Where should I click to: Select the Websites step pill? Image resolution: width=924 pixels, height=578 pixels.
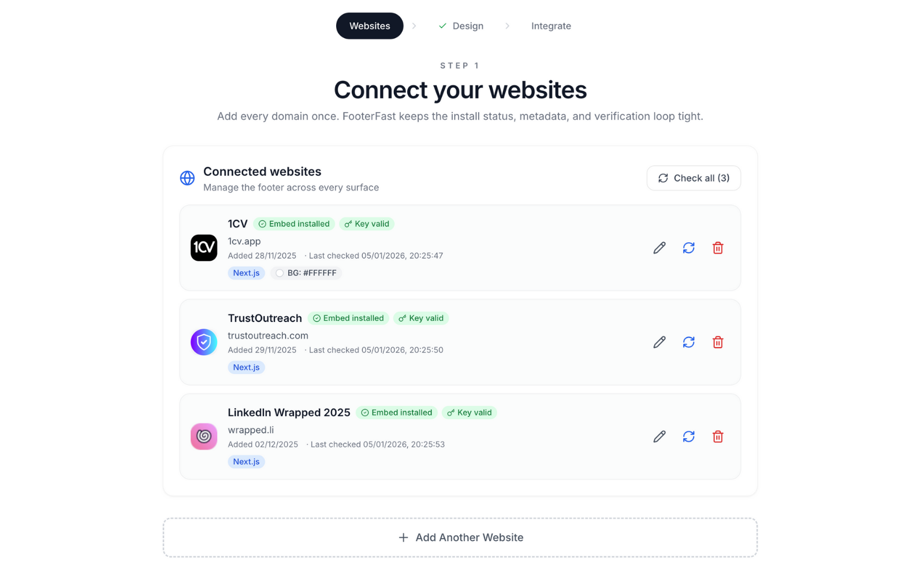click(x=370, y=25)
